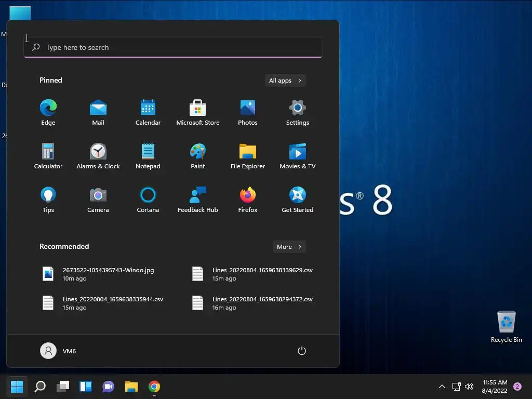Show hidden tray icons chevron
The height and width of the screenshot is (399, 532).
coord(442,387)
